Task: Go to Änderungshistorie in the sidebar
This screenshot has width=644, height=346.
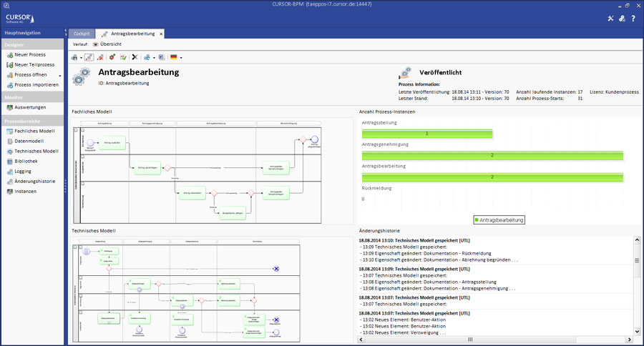Action: click(35, 182)
